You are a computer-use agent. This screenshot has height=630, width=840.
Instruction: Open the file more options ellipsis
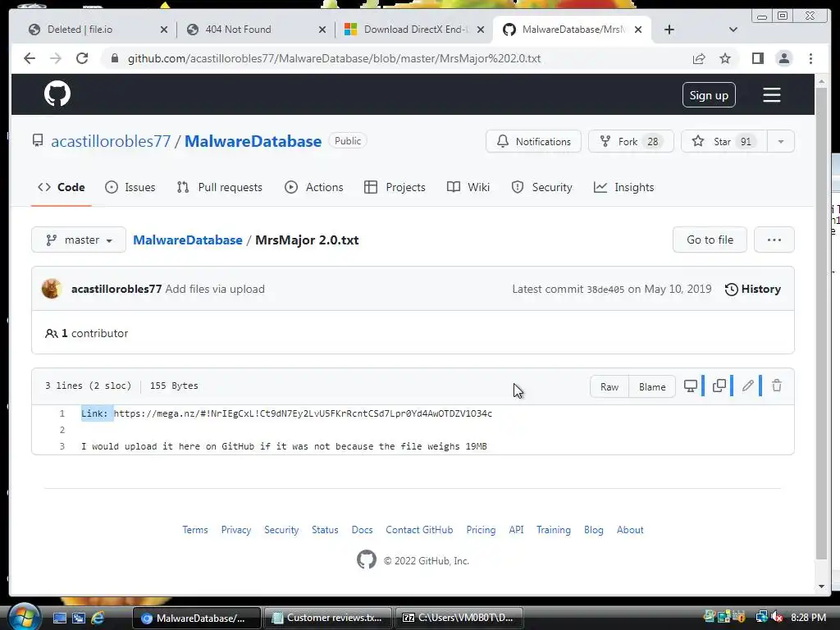click(774, 240)
